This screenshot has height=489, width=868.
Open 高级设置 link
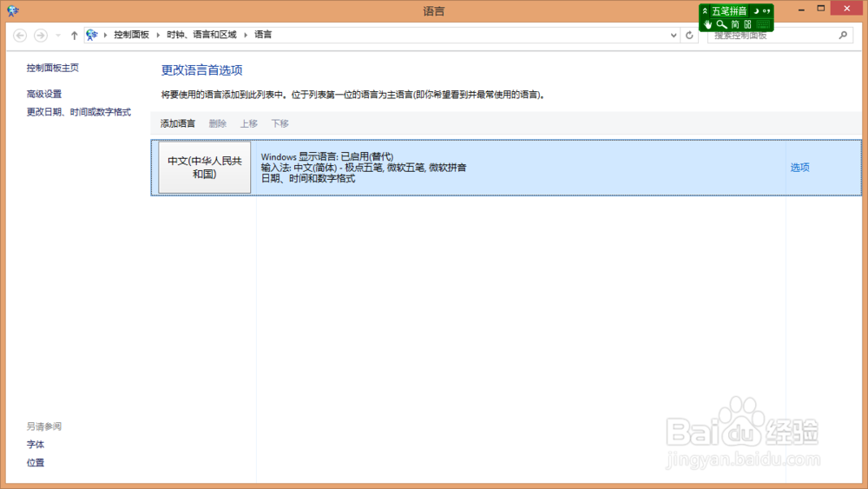coord(44,94)
